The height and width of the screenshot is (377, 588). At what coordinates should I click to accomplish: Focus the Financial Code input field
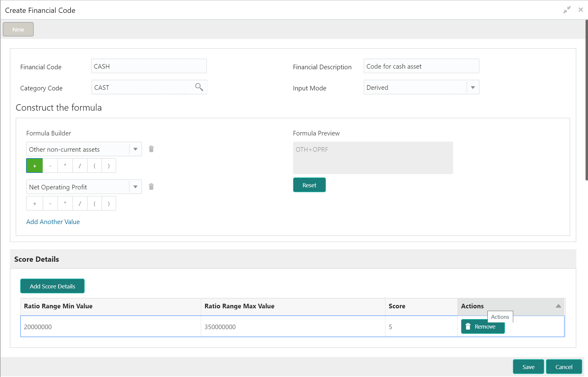tap(149, 66)
